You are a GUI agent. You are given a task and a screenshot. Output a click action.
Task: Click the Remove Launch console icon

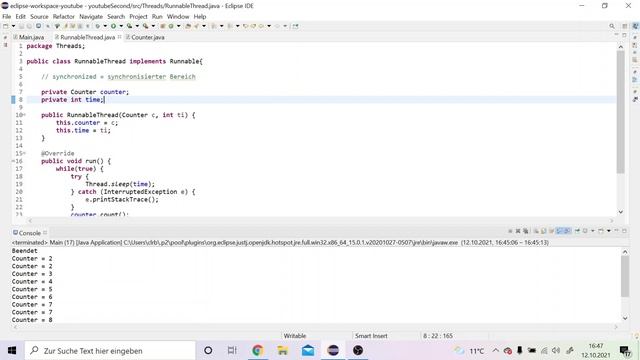[x=518, y=231]
